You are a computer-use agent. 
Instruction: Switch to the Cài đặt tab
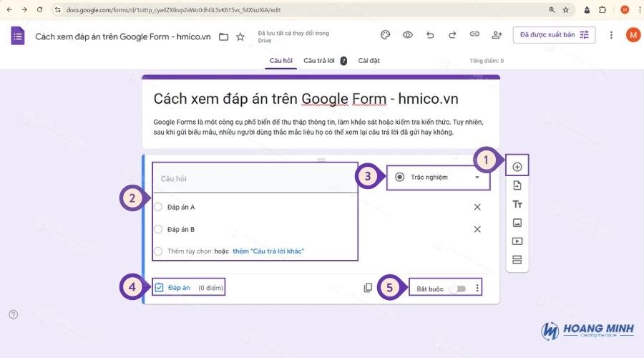tap(369, 60)
